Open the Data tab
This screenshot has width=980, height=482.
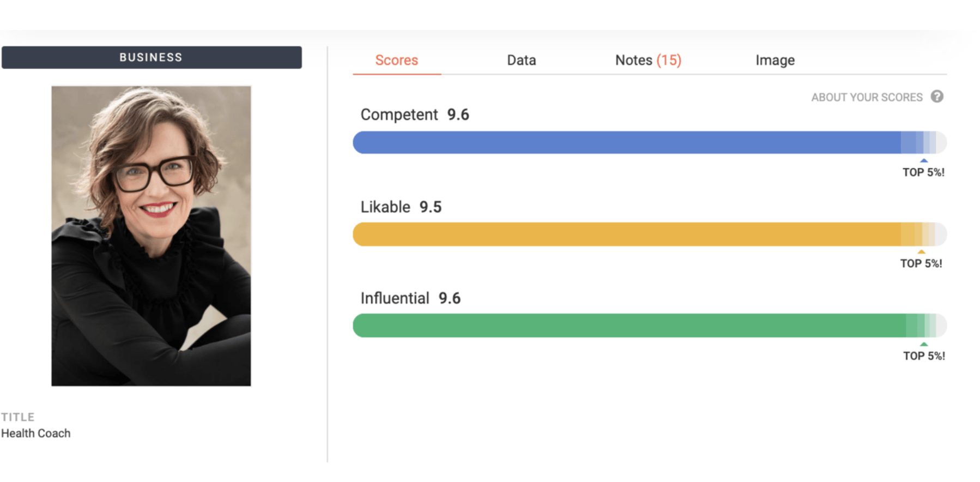pos(522,60)
